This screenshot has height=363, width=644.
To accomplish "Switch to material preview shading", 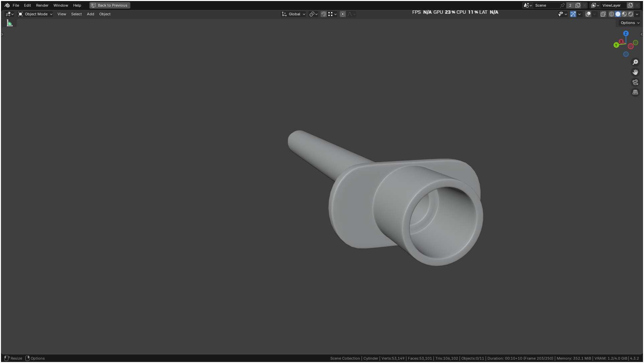I will point(624,14).
